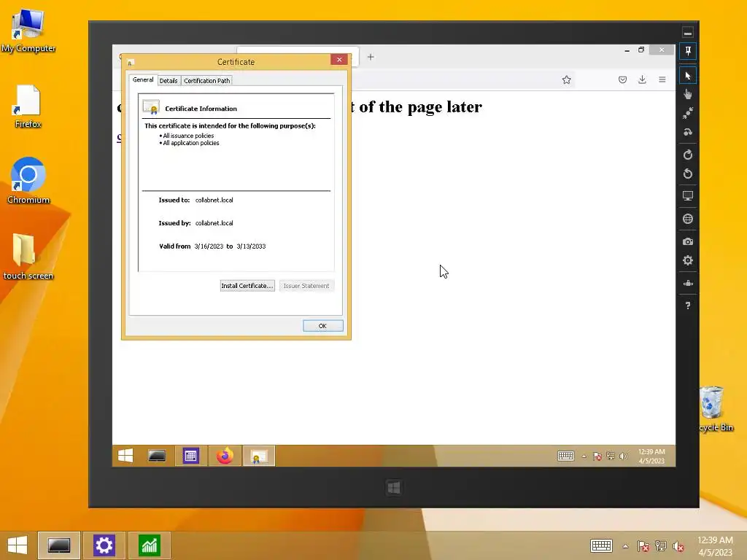Image resolution: width=747 pixels, height=560 pixels.
Task: Bookmark page with star icon
Action: [566, 80]
